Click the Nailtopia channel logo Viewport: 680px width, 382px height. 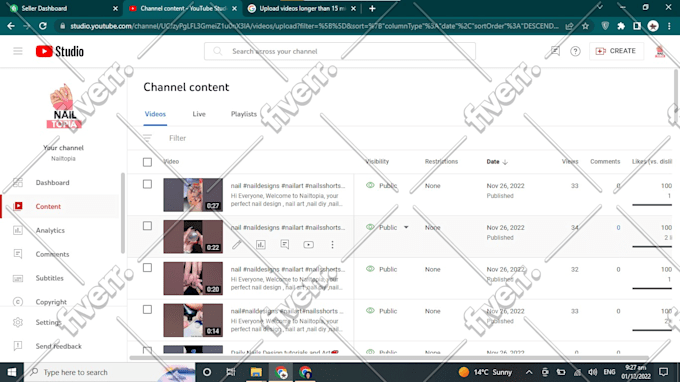coord(64,107)
